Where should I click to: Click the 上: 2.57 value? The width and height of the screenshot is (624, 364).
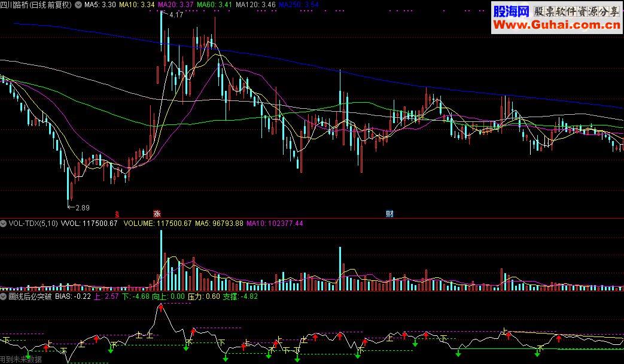coord(106,296)
